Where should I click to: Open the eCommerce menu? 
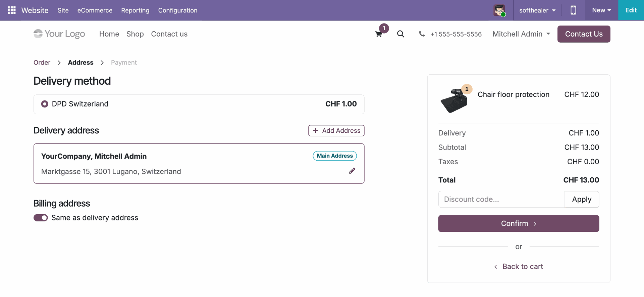coord(95,10)
